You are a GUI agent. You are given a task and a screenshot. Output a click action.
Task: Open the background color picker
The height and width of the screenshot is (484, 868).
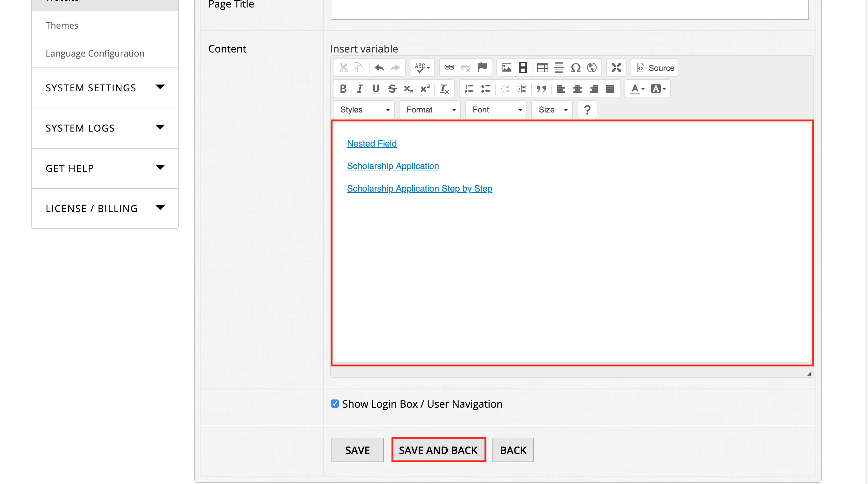click(658, 89)
